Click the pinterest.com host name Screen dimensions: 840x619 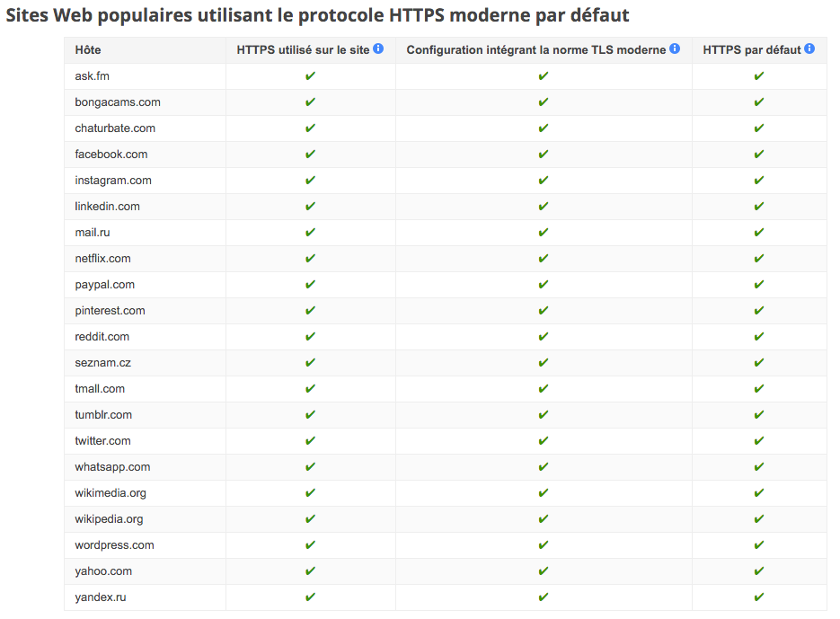tap(110, 311)
